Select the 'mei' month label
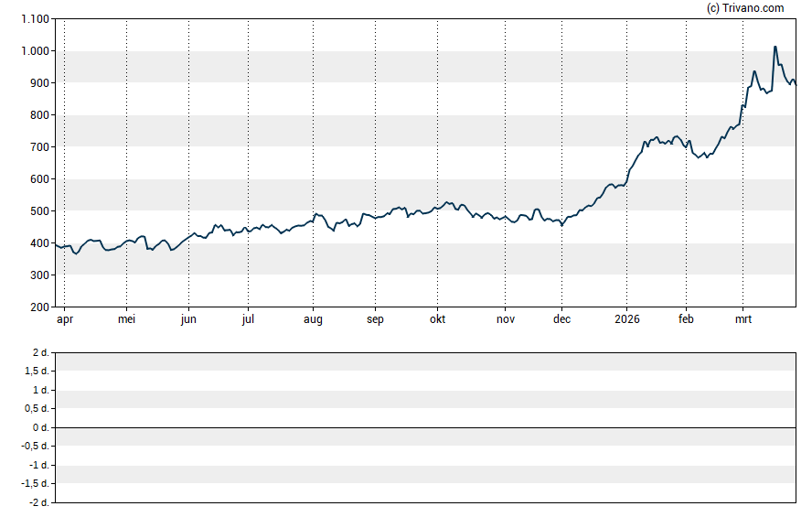The image size is (812, 517). click(x=127, y=319)
